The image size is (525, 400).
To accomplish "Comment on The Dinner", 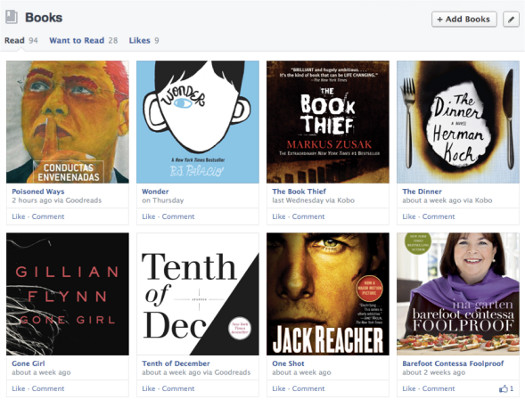I will [439, 217].
